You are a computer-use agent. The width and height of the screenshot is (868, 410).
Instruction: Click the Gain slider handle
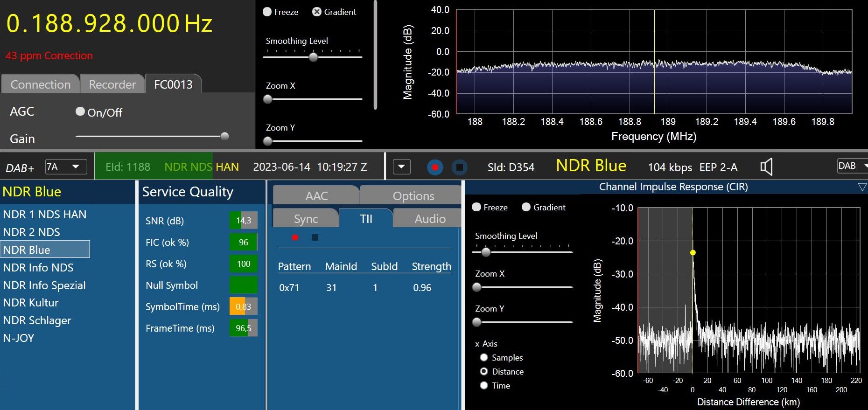click(224, 136)
